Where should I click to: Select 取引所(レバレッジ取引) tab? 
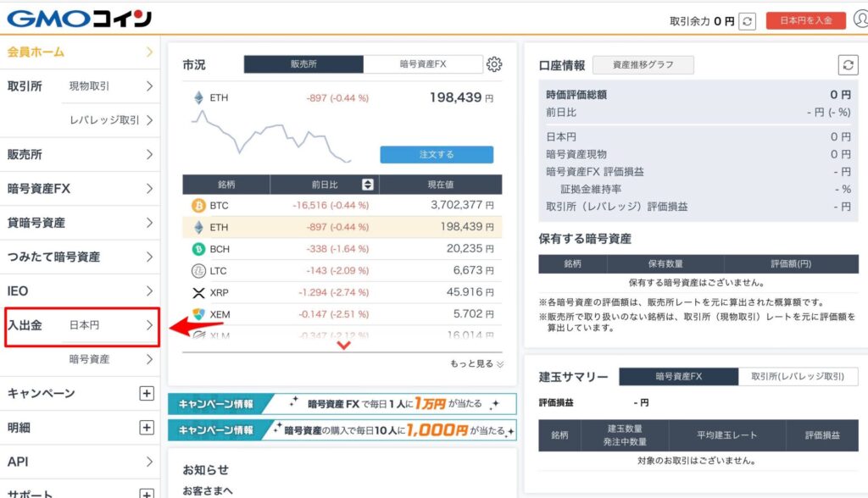[798, 376]
